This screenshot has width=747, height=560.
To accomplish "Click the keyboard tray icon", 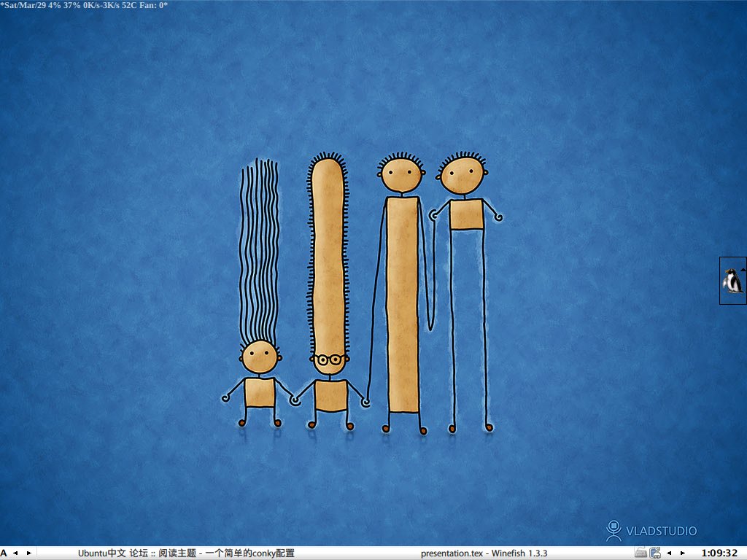I will pos(640,553).
